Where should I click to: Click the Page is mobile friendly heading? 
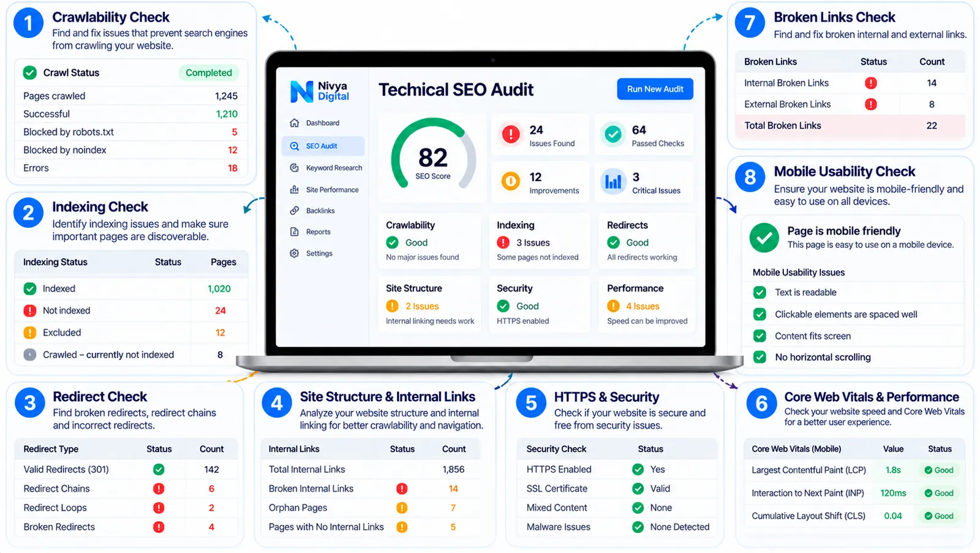(843, 231)
